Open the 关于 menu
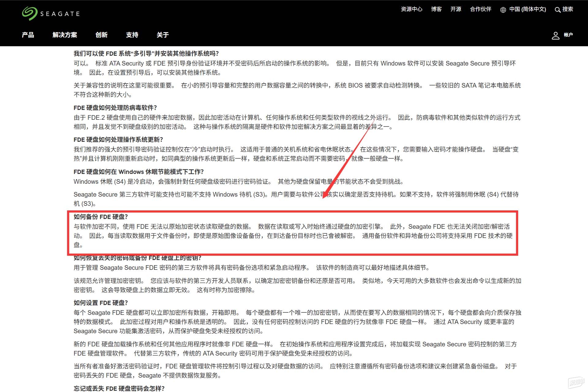Viewport: 588px width, 392px height. pos(163,35)
